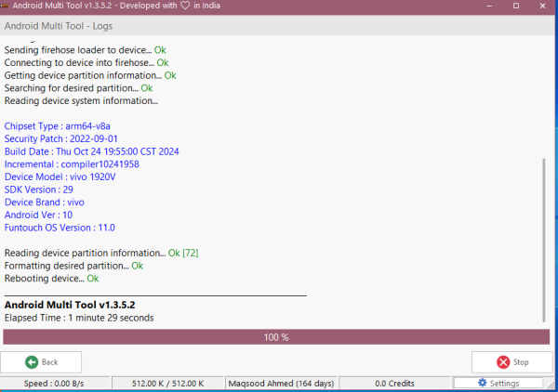Open Settings from the status bar

point(498,383)
